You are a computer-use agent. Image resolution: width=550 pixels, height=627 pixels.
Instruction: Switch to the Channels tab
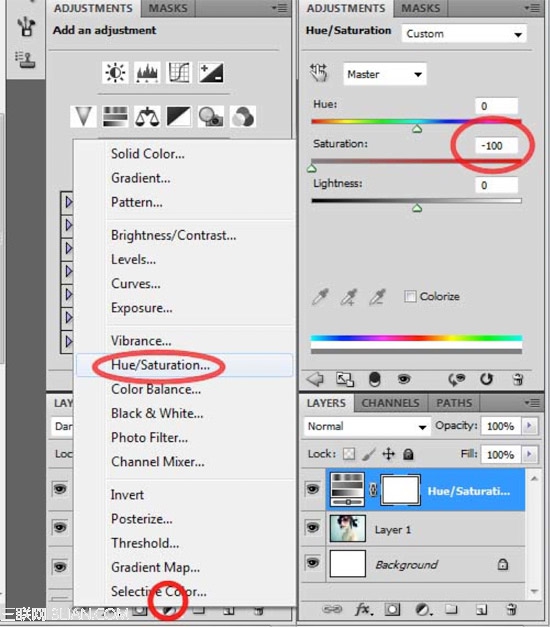click(x=390, y=403)
